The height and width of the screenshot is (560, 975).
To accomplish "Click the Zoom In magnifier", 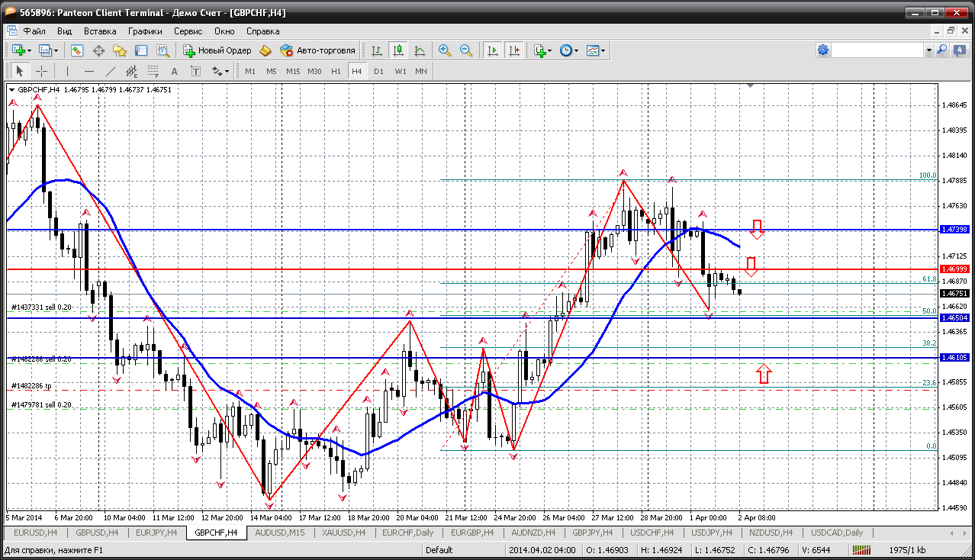I will click(x=445, y=50).
